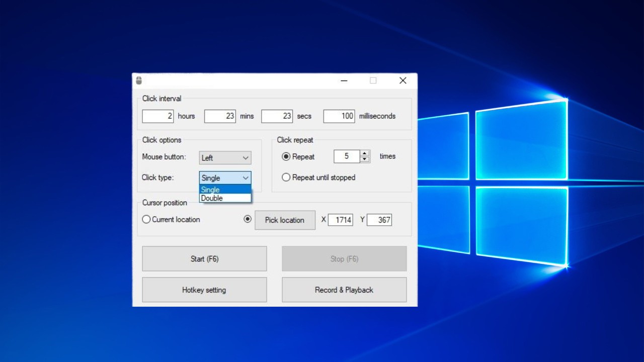Increase repeat count with up arrow
Screen dimensions: 644x362
pos(365,153)
